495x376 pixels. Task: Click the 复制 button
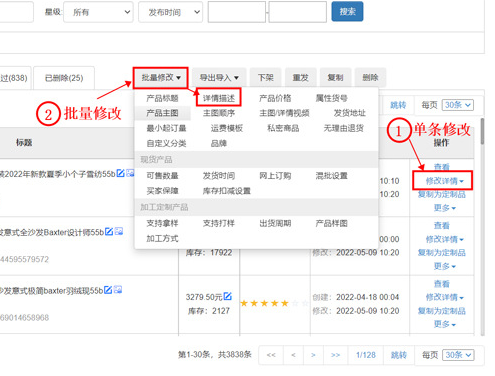335,78
